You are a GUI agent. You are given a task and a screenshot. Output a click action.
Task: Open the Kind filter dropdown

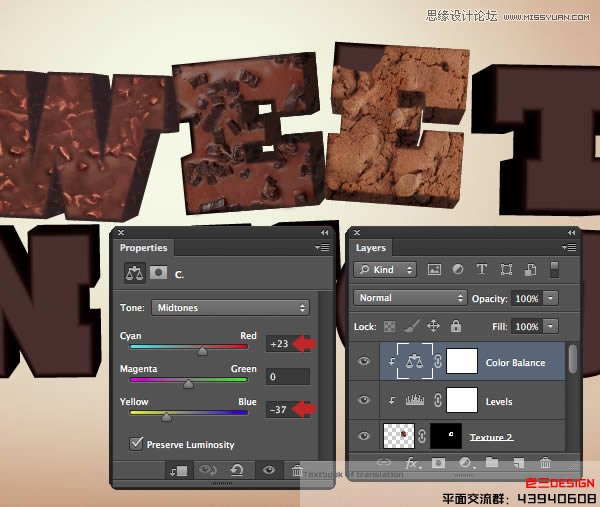pos(385,270)
